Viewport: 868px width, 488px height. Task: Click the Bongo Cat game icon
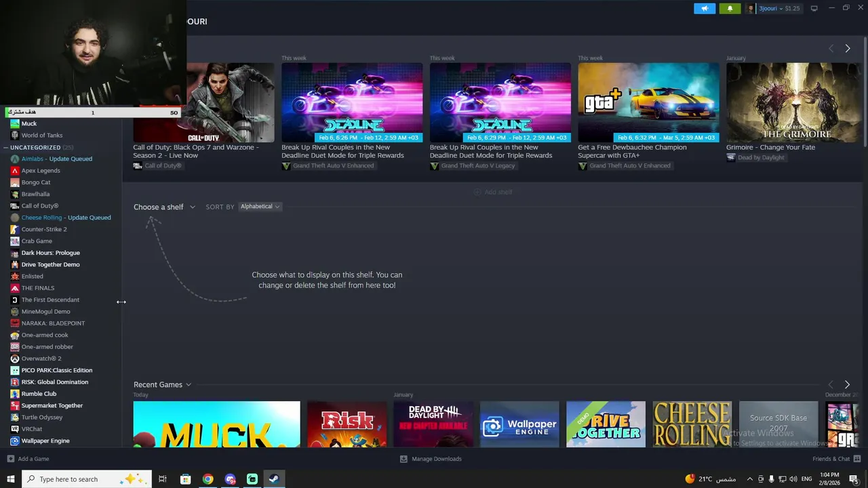click(15, 182)
